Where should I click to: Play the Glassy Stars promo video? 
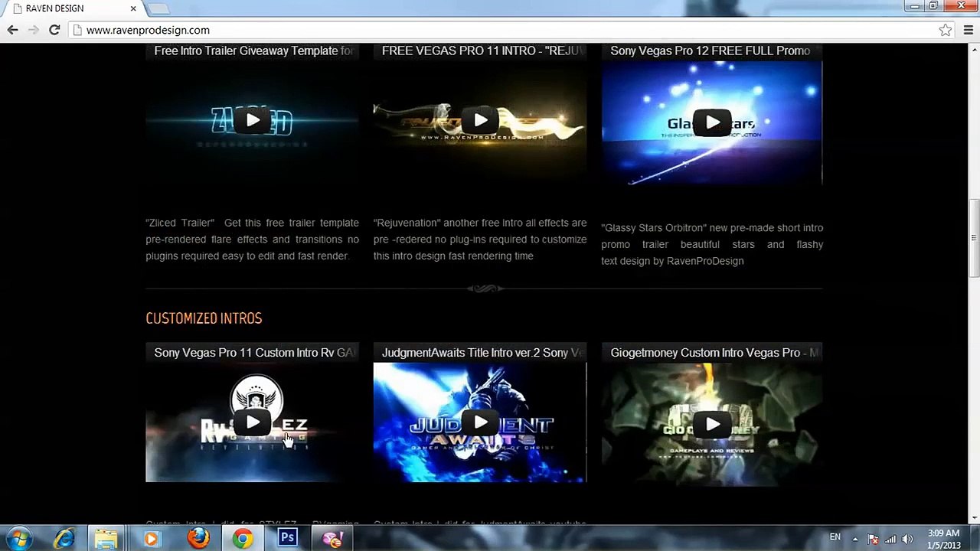coord(712,122)
